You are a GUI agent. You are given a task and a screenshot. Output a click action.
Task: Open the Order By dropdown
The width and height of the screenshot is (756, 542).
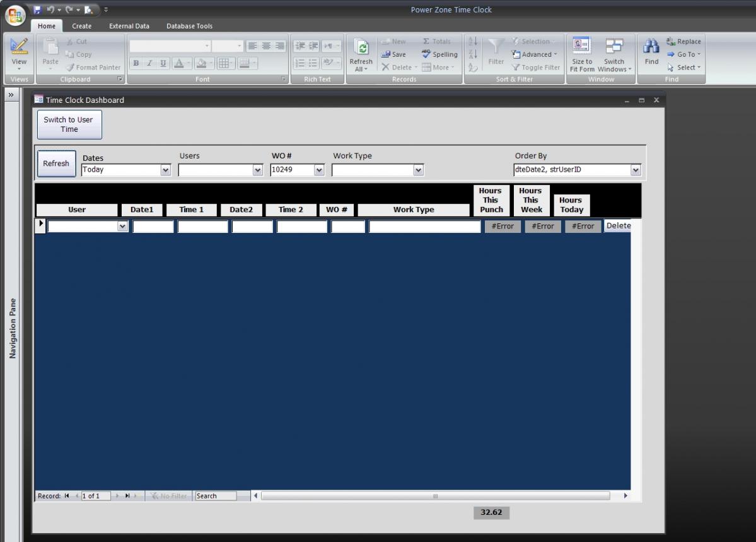tap(636, 170)
